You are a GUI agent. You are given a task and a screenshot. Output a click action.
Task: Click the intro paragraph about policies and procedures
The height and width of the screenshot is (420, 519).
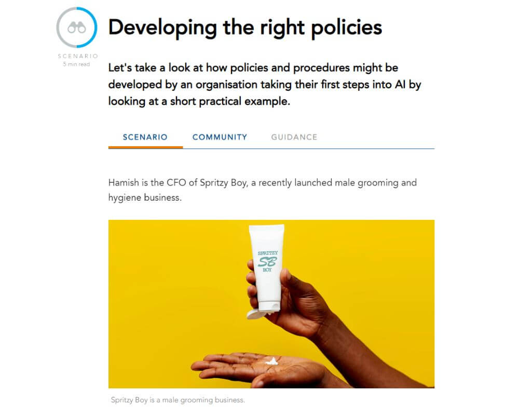click(x=265, y=85)
